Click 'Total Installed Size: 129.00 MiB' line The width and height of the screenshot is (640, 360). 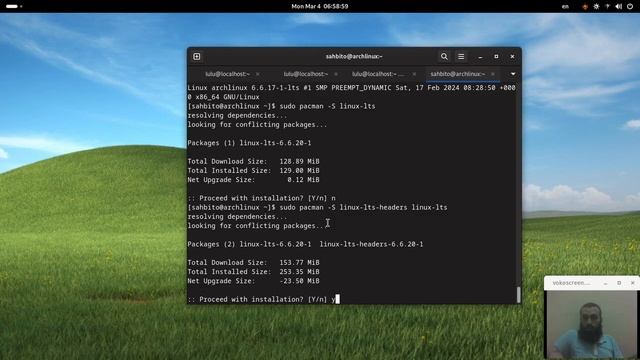tap(253, 171)
